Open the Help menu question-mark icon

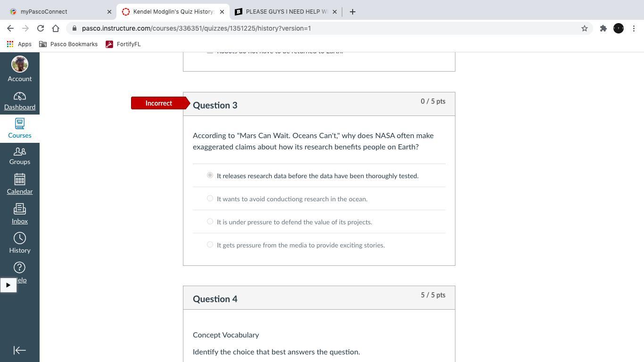pos(20,268)
